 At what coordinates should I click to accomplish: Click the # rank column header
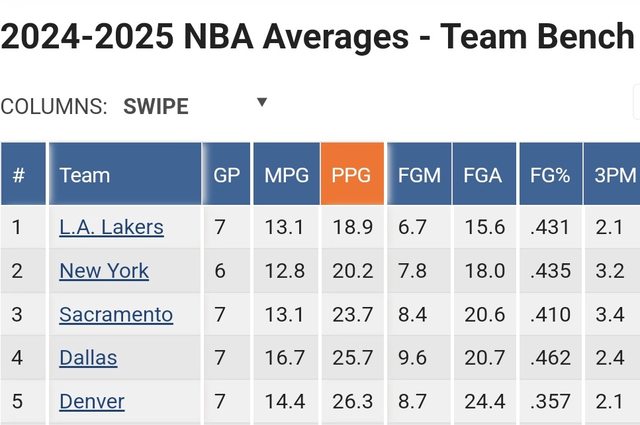click(x=19, y=175)
